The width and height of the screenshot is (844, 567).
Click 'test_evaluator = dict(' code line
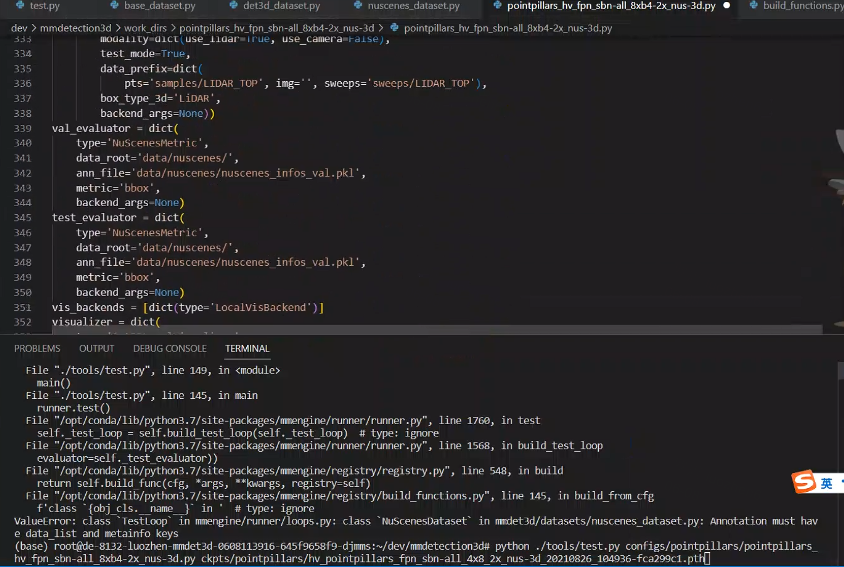[118, 218]
